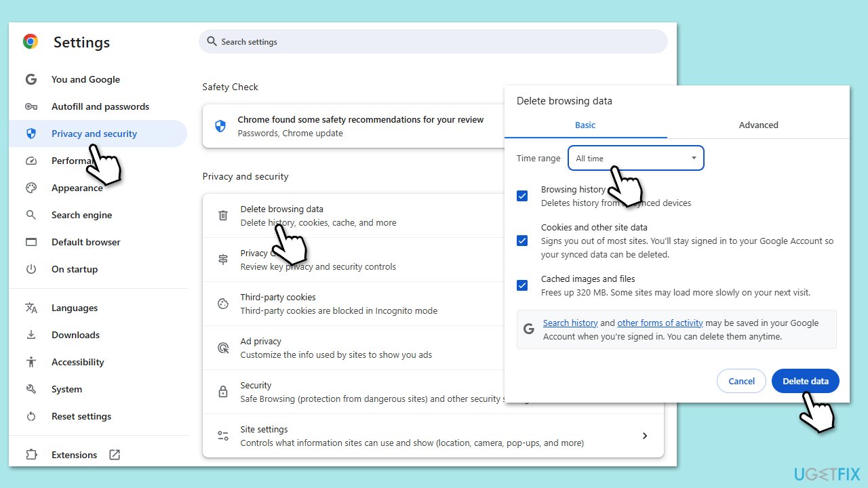
Task: Select the On startup power icon
Action: tap(31, 269)
